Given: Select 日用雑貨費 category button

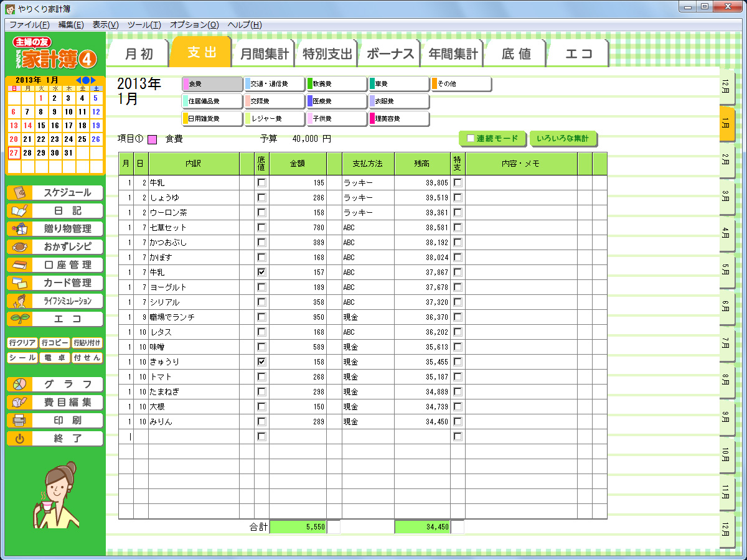Looking at the screenshot, I should (x=212, y=119).
